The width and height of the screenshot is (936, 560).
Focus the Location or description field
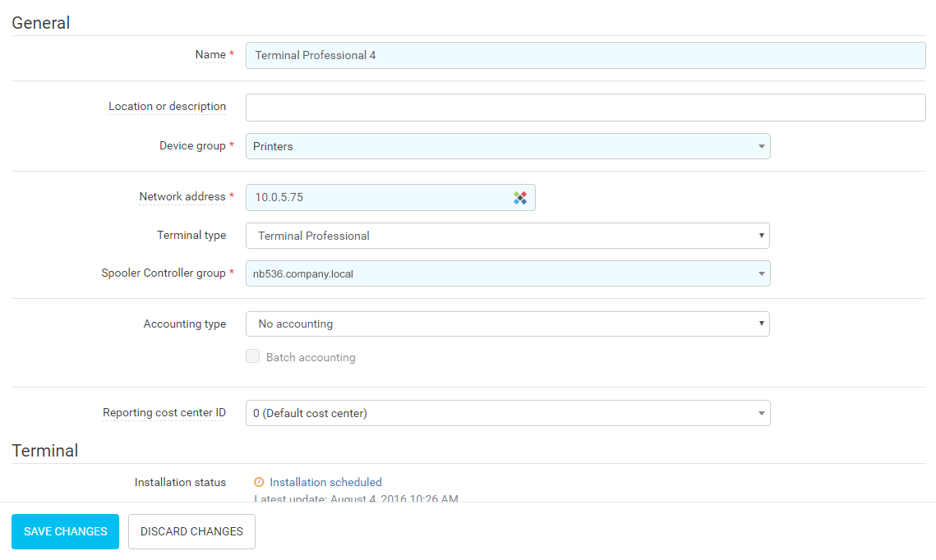[x=585, y=108]
